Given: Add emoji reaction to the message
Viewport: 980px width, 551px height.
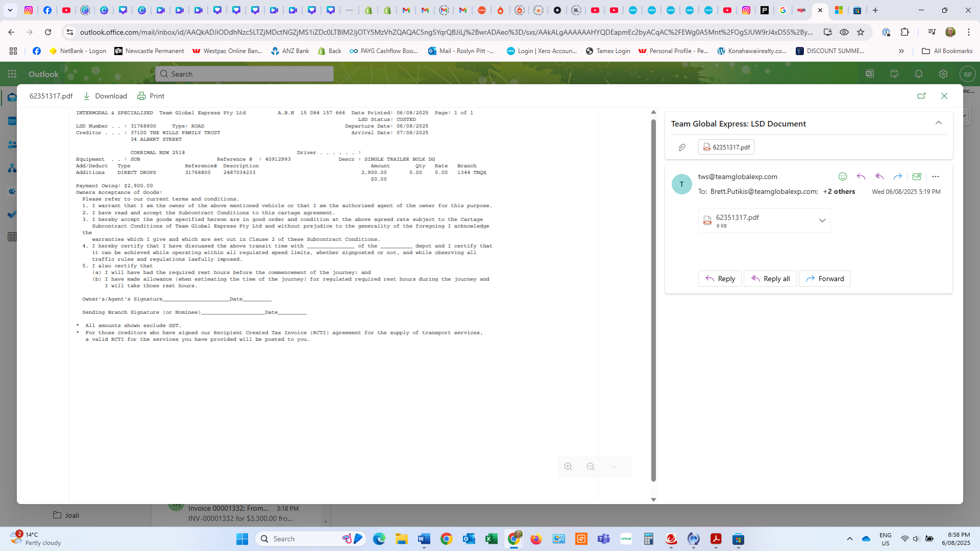Looking at the screenshot, I should pos(843,177).
